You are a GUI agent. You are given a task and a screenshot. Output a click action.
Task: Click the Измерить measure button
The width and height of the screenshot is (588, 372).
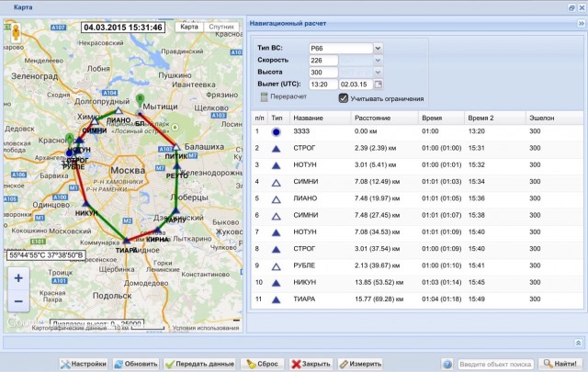(x=360, y=364)
